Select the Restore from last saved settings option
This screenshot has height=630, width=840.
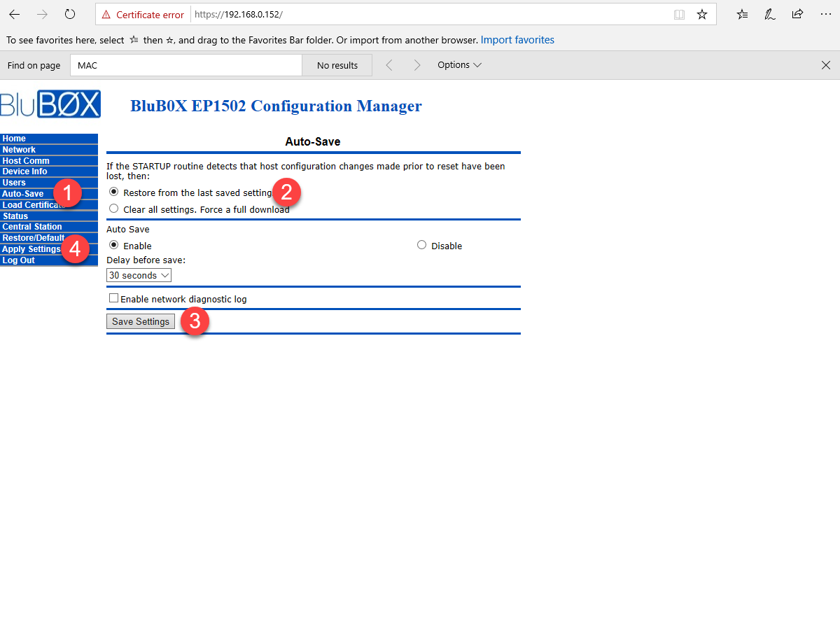(113, 192)
